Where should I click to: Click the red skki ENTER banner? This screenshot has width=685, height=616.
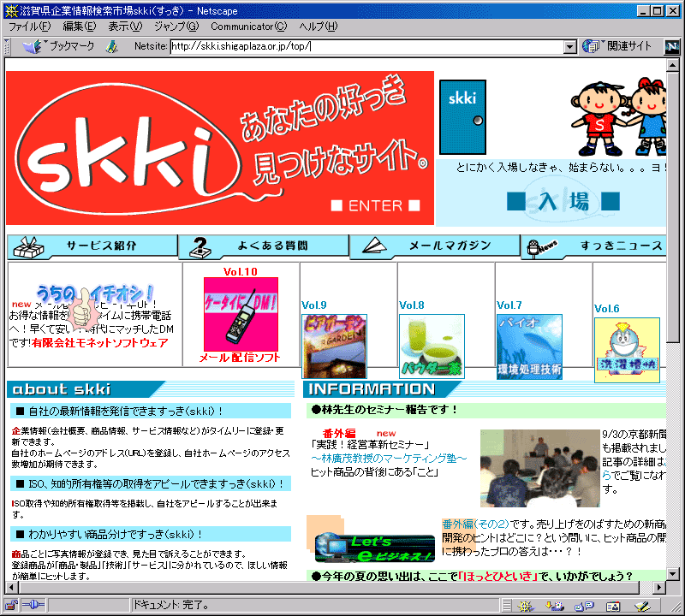220,148
